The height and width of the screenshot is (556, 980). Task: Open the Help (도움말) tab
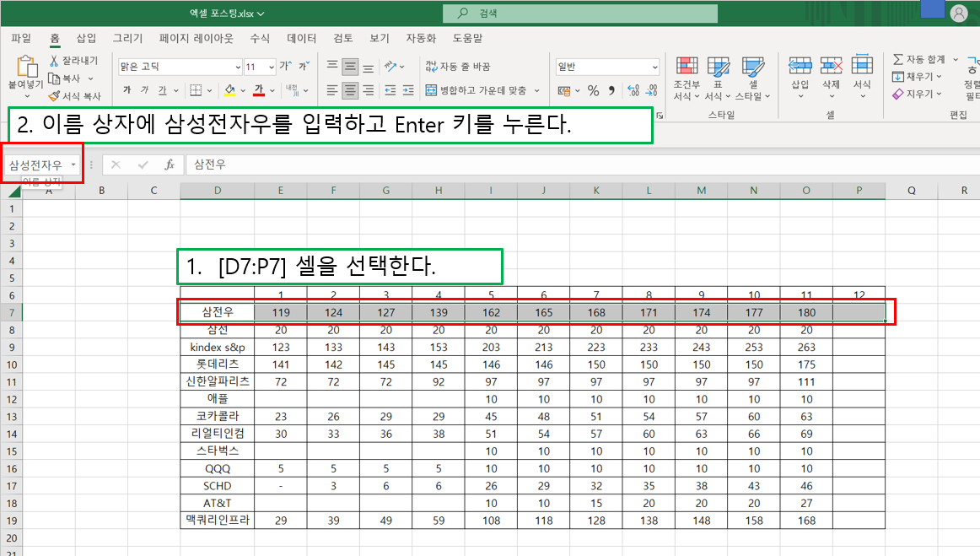pyautogui.click(x=467, y=38)
